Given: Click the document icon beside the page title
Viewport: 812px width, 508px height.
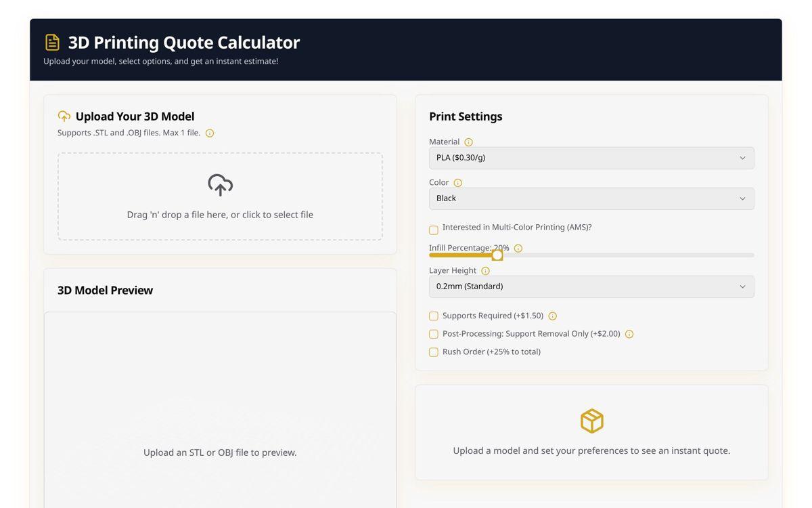Looking at the screenshot, I should (x=52, y=42).
